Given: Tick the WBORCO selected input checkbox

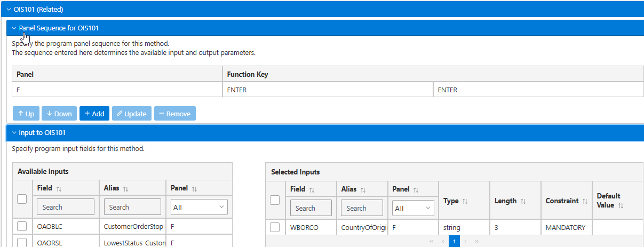Looking at the screenshot, I should point(275,227).
